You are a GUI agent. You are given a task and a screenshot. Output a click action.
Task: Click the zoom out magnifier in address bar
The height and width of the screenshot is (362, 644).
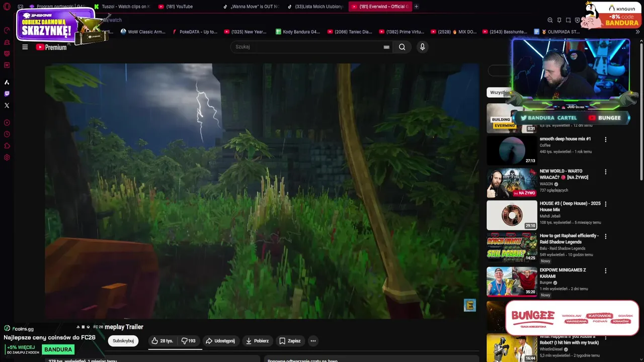click(550, 20)
